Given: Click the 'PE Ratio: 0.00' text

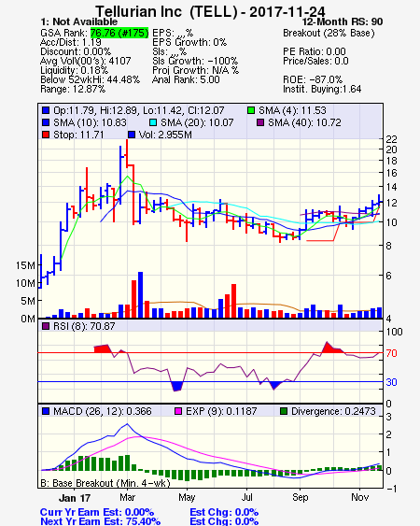Looking at the screenshot, I should pyautogui.click(x=315, y=51).
